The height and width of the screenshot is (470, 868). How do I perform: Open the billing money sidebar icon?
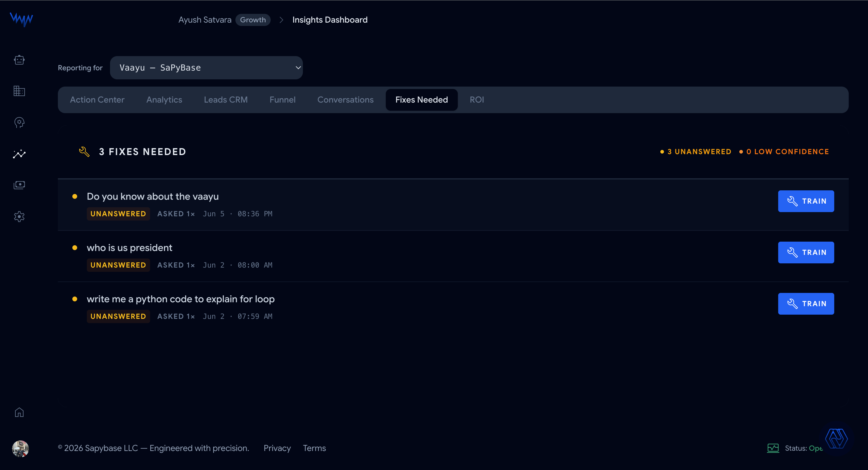pyautogui.click(x=19, y=185)
